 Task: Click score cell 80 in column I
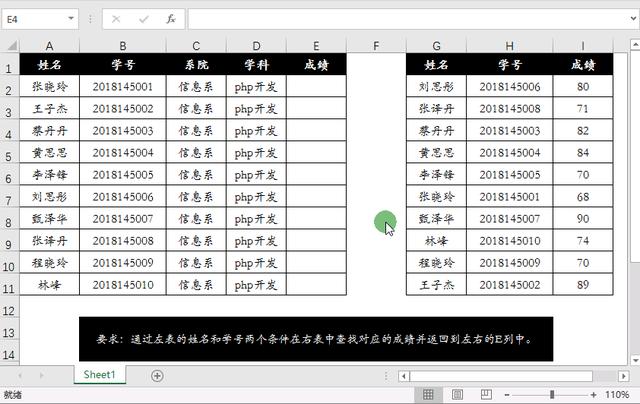[x=582, y=87]
